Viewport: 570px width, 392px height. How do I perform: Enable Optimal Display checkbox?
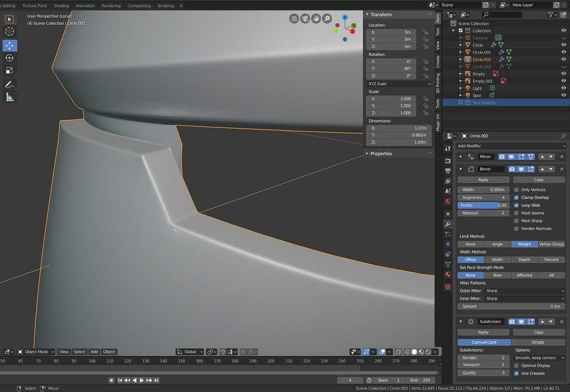[516, 366]
